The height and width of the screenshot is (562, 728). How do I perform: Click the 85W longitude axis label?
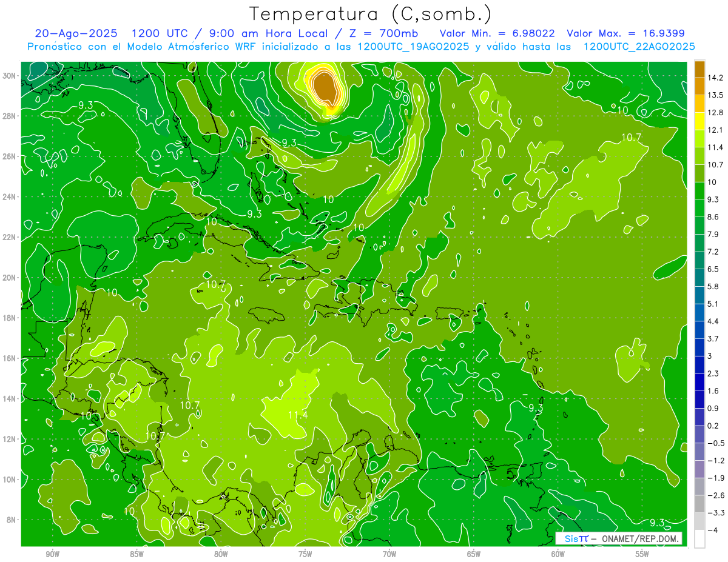coord(136,554)
